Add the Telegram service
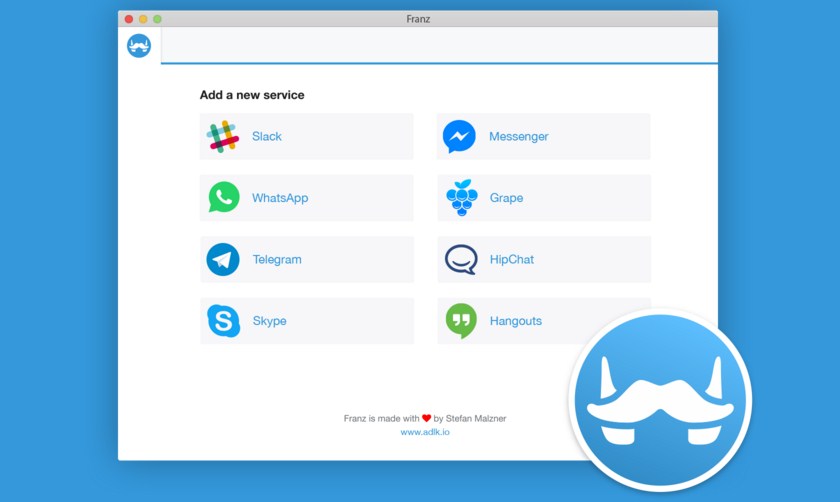Viewport: 840px width, 502px height. 307,259
